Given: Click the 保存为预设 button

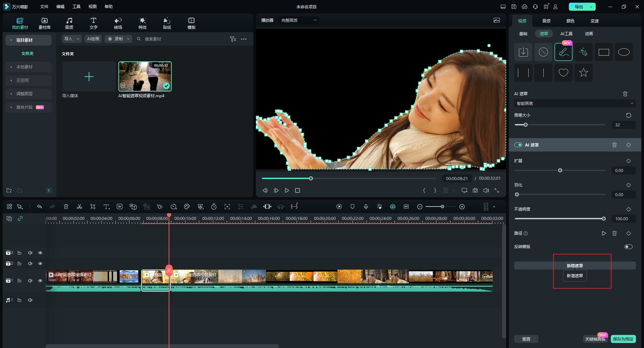Looking at the screenshot, I should point(623,339).
